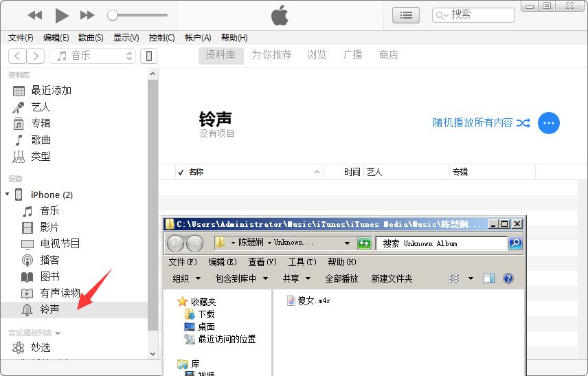Switch to the 为你推荐 tab
The width and height of the screenshot is (588, 376).
271,55
